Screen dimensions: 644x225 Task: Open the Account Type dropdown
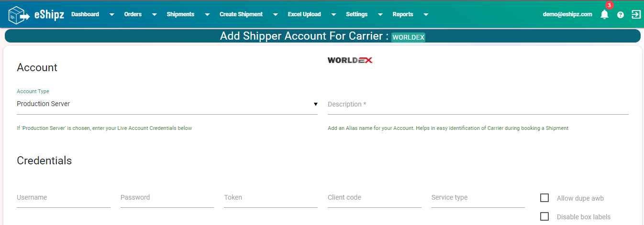(x=167, y=104)
